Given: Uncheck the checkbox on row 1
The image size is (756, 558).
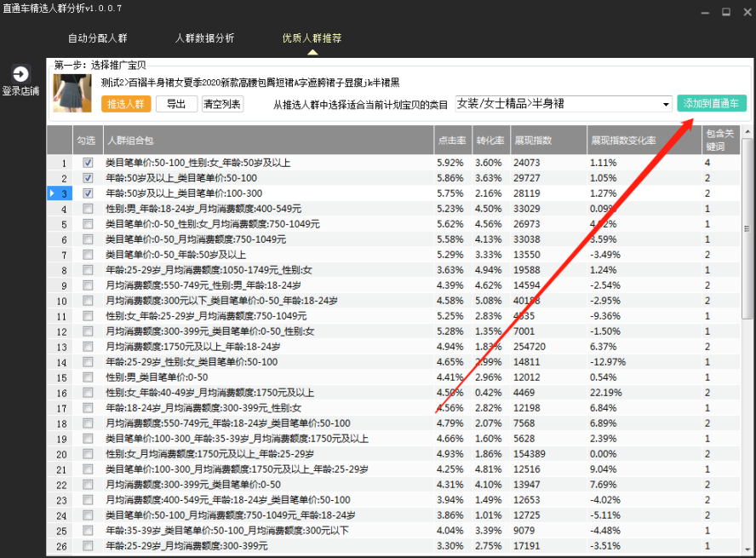Looking at the screenshot, I should click(x=87, y=162).
